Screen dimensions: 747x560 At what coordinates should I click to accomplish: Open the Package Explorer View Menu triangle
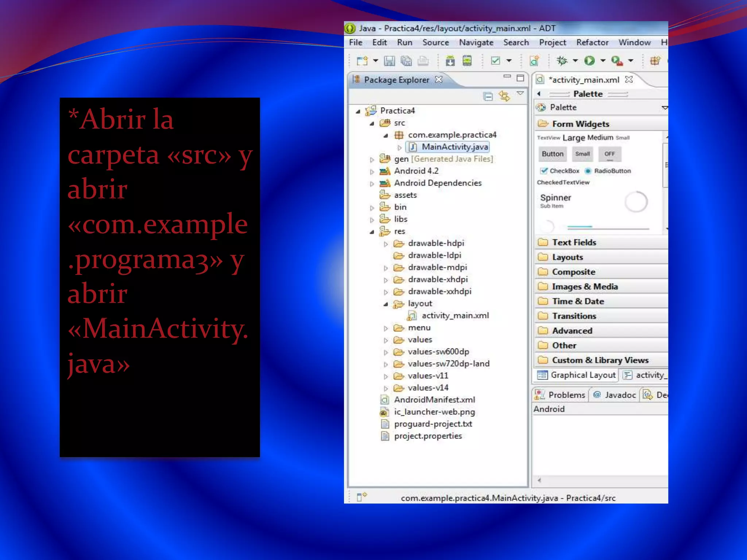[520, 94]
